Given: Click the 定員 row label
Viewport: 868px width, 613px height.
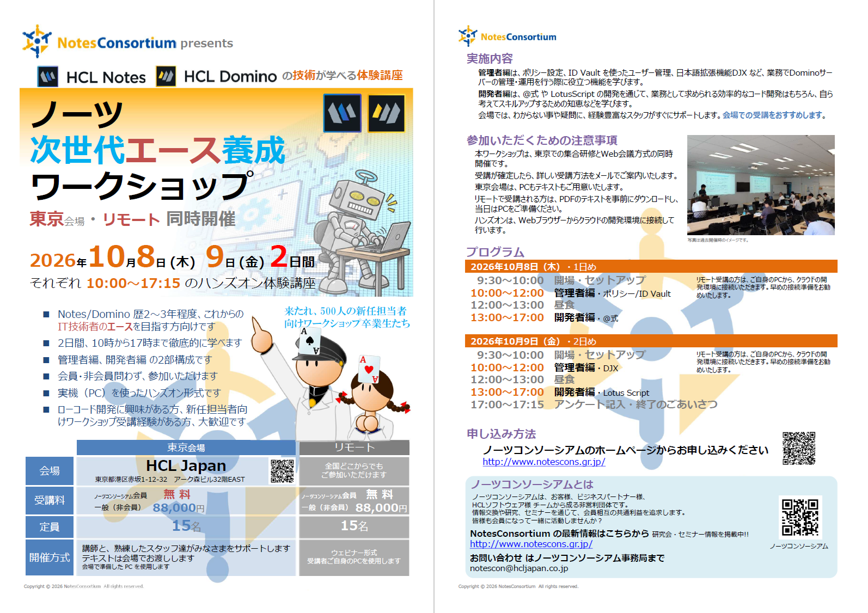Looking at the screenshot, I should tap(50, 527).
